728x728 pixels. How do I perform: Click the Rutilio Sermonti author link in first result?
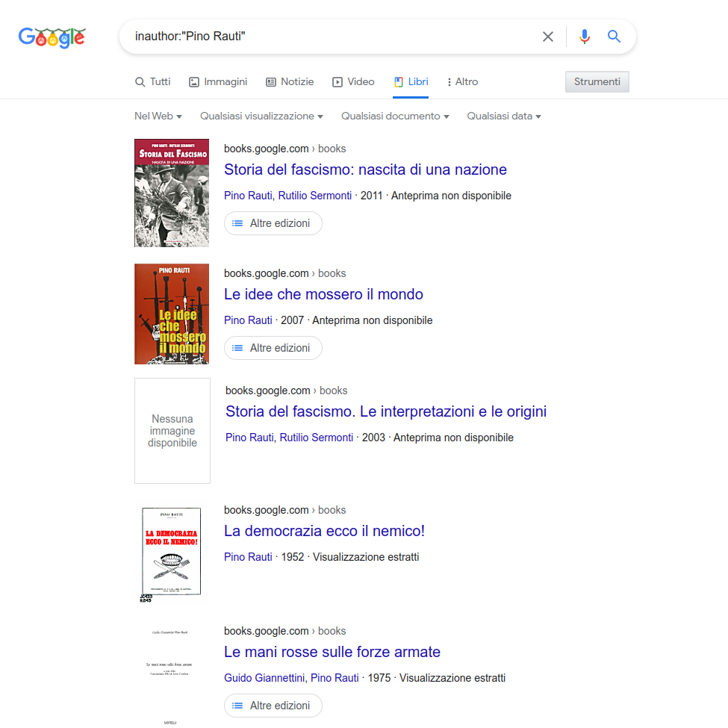click(x=315, y=196)
